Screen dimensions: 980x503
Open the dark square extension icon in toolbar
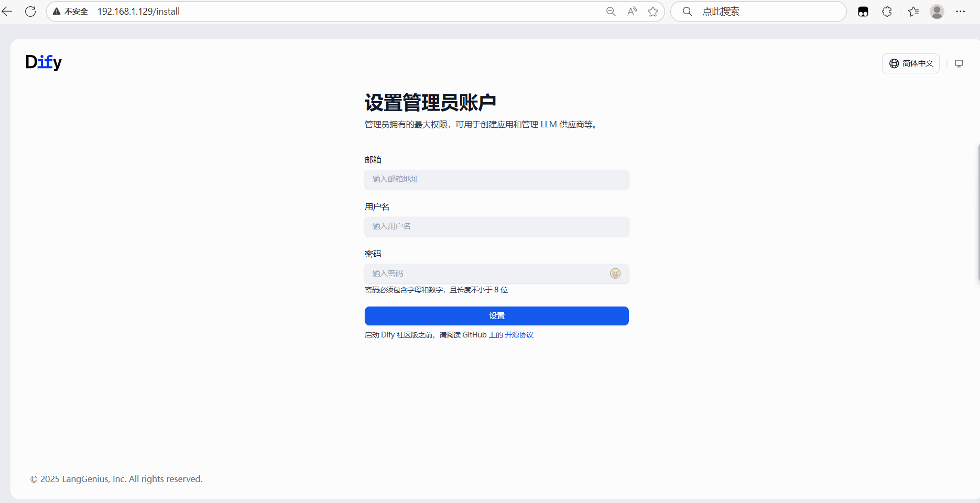863,12
